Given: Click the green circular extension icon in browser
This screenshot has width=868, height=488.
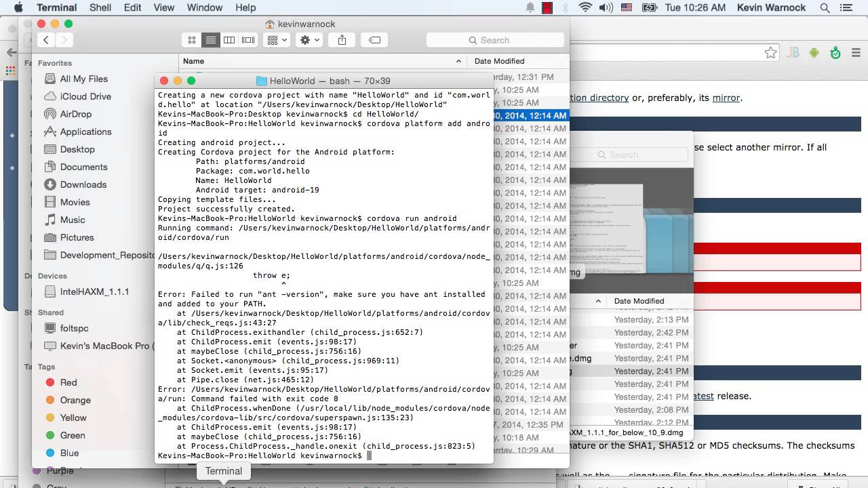Looking at the screenshot, I should tap(836, 53).
